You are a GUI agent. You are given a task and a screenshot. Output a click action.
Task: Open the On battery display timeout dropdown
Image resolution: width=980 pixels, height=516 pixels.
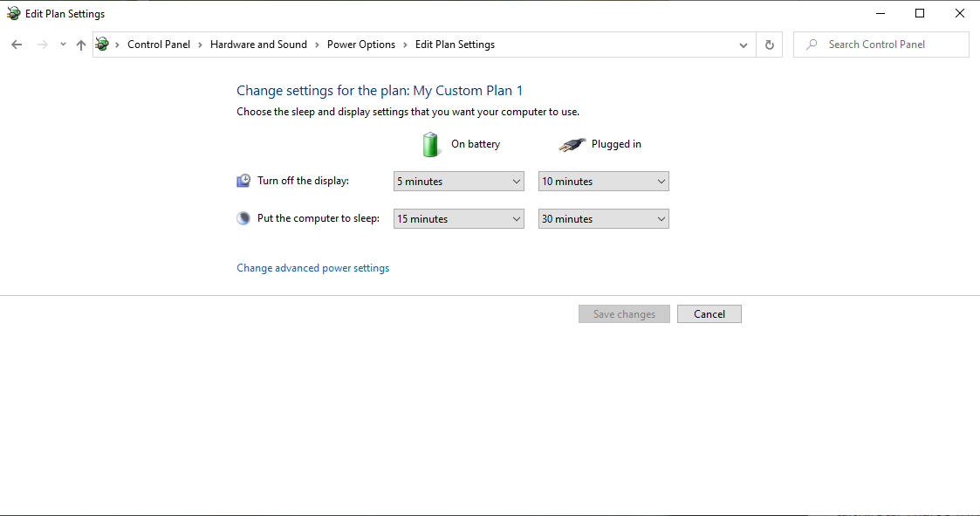click(x=458, y=182)
